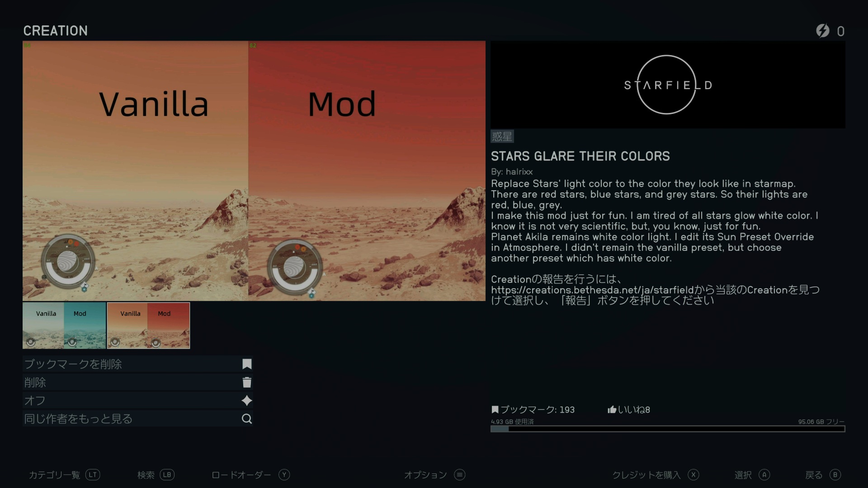
Task: Click the sparkle icon on the オフ row
Action: click(247, 400)
